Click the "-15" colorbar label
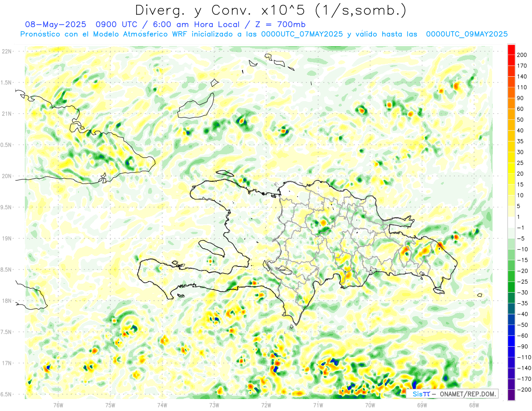This screenshot has height=411, width=532. pos(522,260)
